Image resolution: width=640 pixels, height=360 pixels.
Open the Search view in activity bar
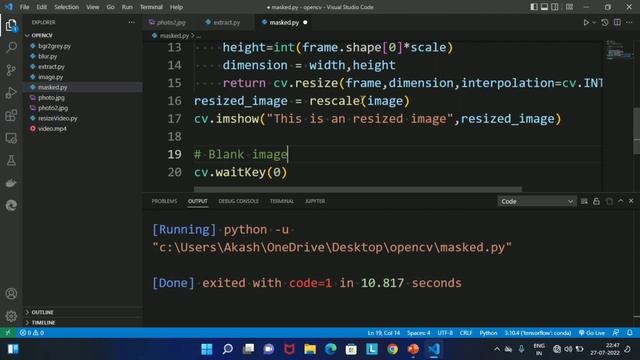pyautogui.click(x=11, y=47)
